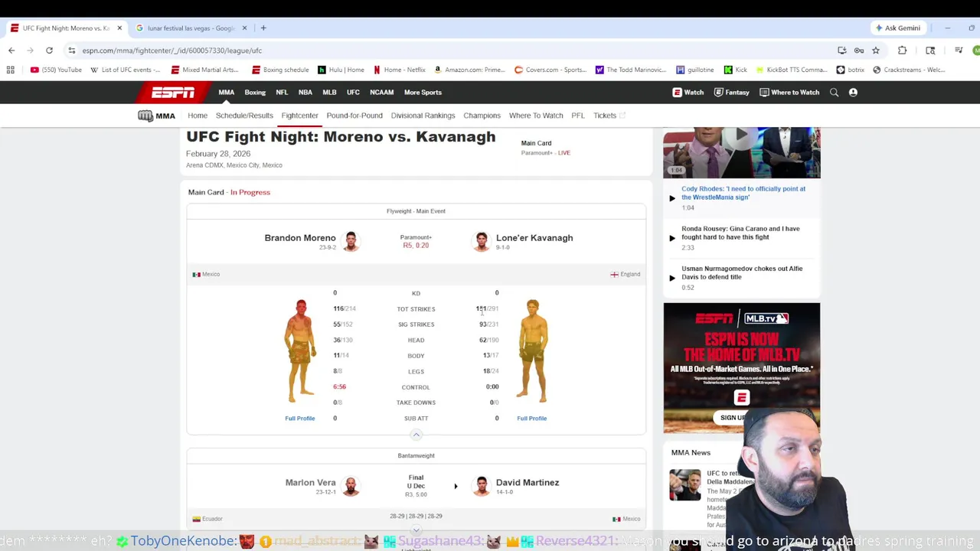The image size is (980, 551).
Task: Bookmark this page with the star icon
Action: pyautogui.click(x=876, y=51)
